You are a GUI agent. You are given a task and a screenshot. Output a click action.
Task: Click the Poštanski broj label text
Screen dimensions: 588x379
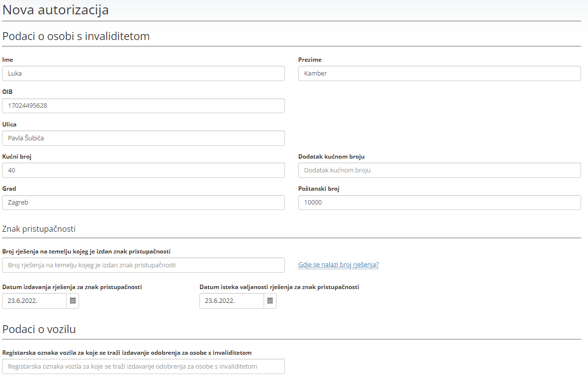318,189
